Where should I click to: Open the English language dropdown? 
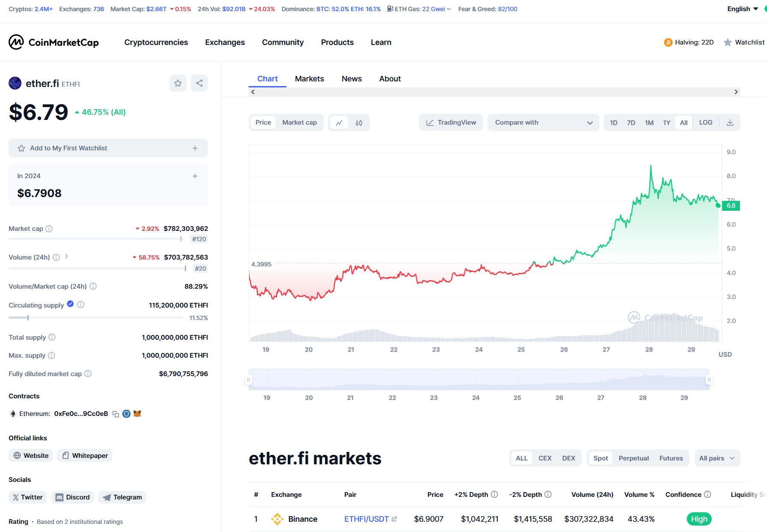pyautogui.click(x=743, y=9)
